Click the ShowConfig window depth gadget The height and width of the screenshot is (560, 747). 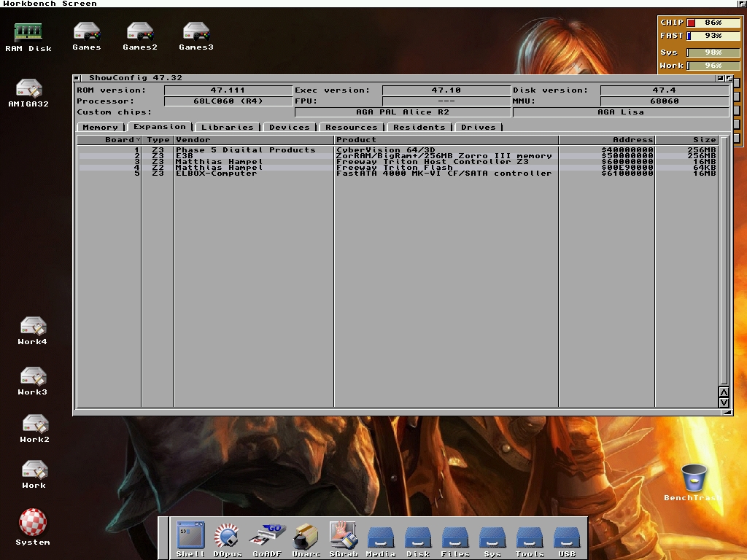coord(729,78)
